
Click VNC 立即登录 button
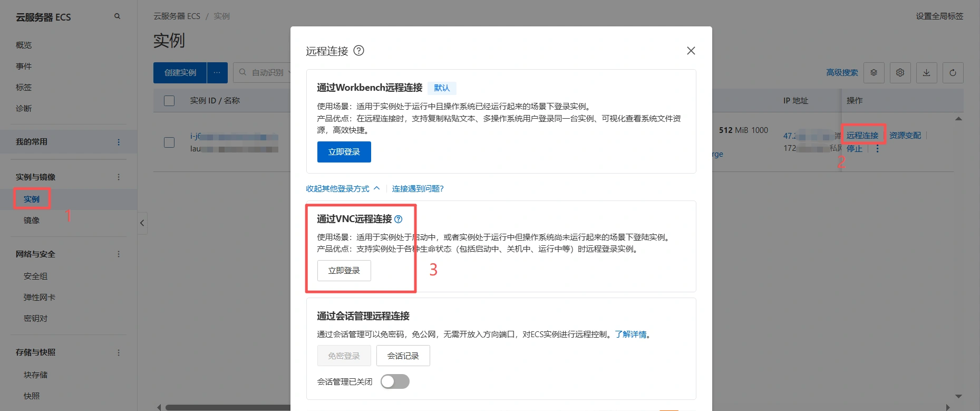[x=344, y=271]
